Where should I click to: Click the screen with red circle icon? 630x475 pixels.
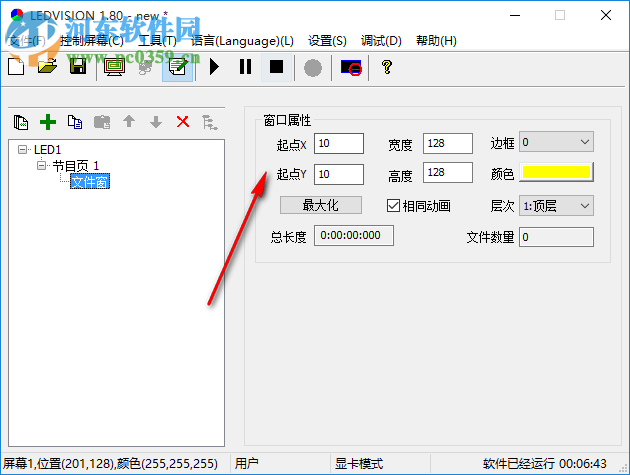(x=351, y=68)
